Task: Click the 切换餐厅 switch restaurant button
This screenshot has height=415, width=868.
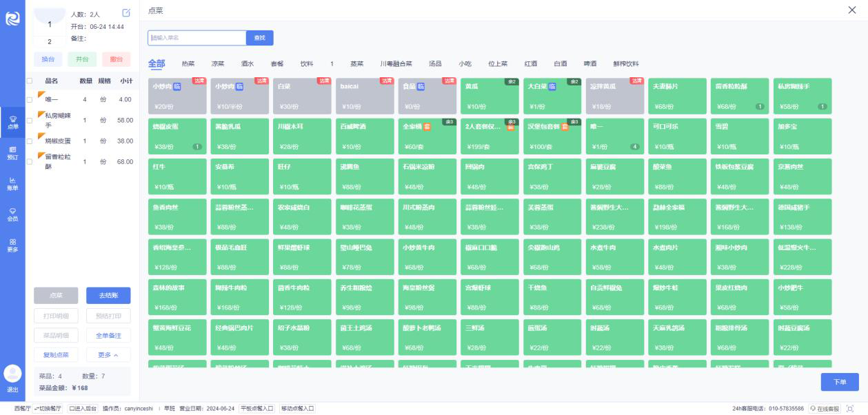Action: pyautogui.click(x=48, y=409)
